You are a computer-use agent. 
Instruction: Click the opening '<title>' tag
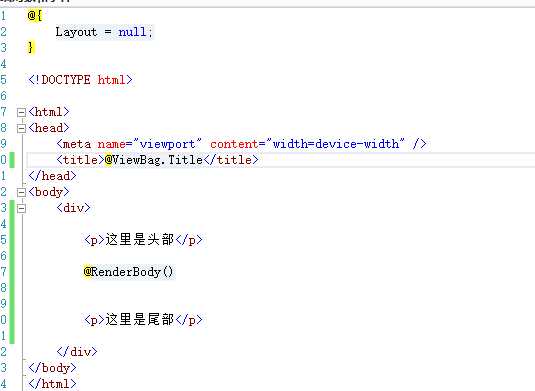click(x=80, y=160)
